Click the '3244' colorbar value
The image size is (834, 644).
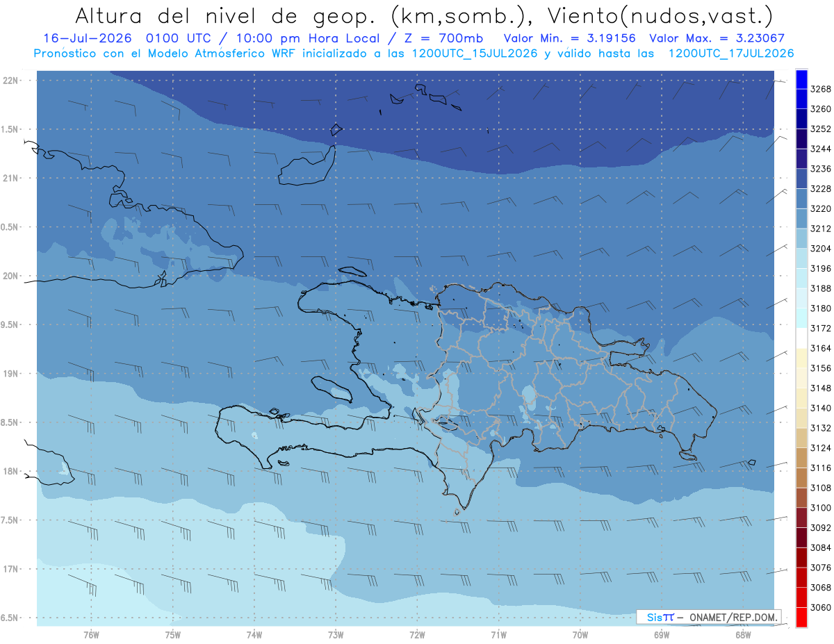(821, 149)
